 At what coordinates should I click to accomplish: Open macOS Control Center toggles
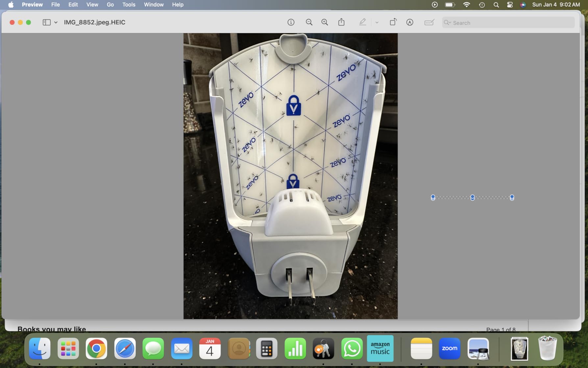click(x=510, y=5)
